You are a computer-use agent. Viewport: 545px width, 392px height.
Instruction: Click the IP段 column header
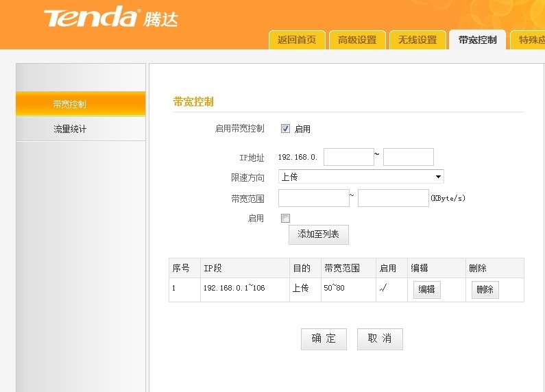pos(245,268)
